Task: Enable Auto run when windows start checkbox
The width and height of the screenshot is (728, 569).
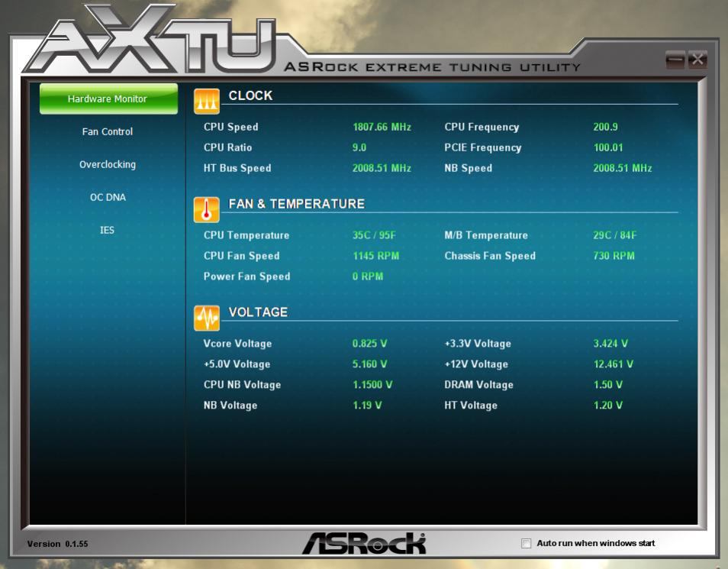Action: pos(526,543)
